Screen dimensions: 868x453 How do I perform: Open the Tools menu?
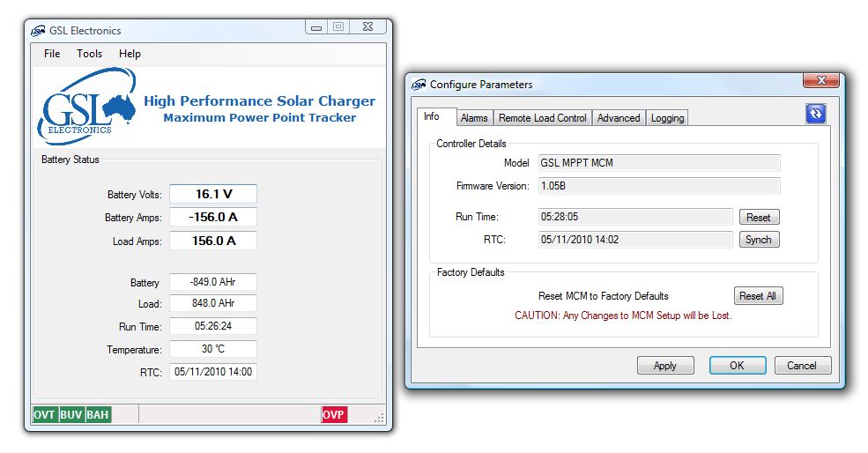click(89, 54)
